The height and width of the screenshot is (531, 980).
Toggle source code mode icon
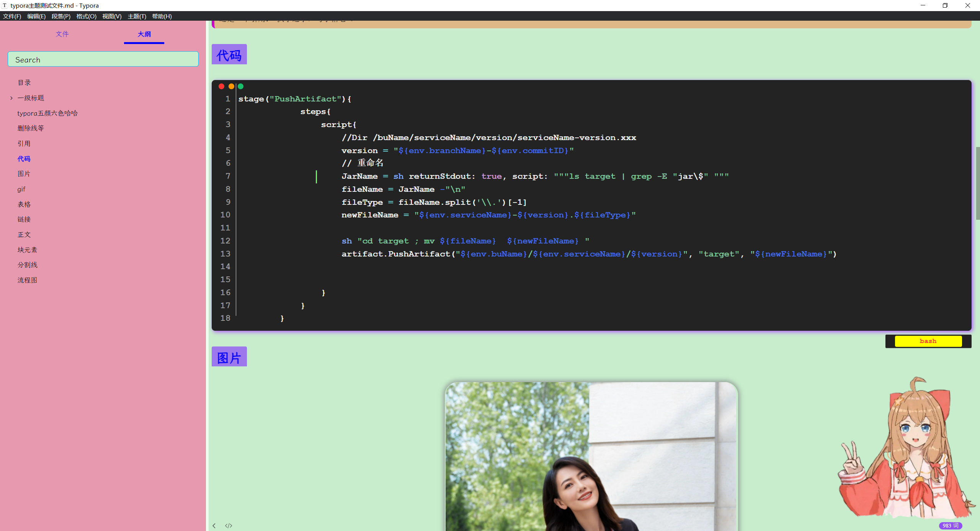229,526
